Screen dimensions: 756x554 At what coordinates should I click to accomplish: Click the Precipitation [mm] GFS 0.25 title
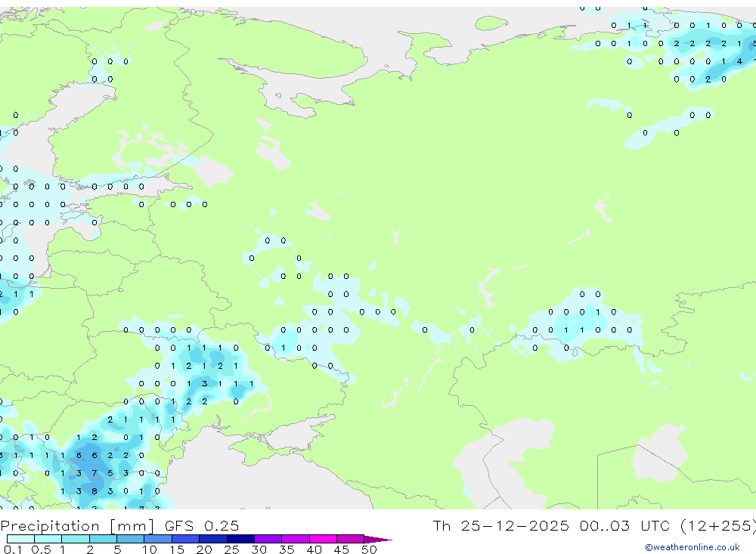point(119,526)
